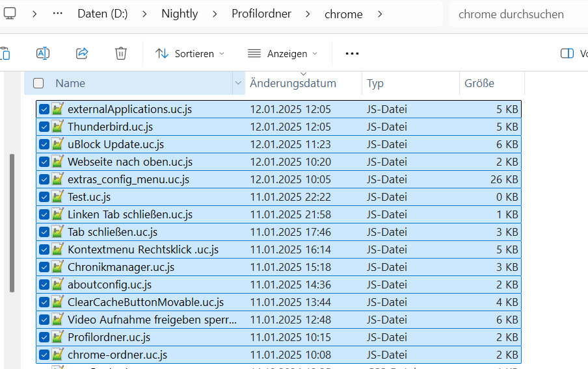Click the Rename icon in toolbar
This screenshot has width=588, height=369.
tap(43, 53)
